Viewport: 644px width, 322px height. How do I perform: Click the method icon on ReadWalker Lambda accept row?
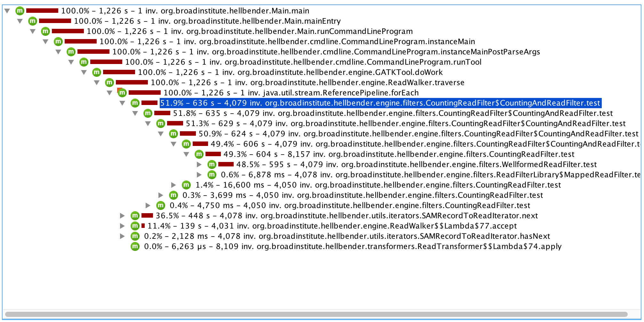coord(135,226)
